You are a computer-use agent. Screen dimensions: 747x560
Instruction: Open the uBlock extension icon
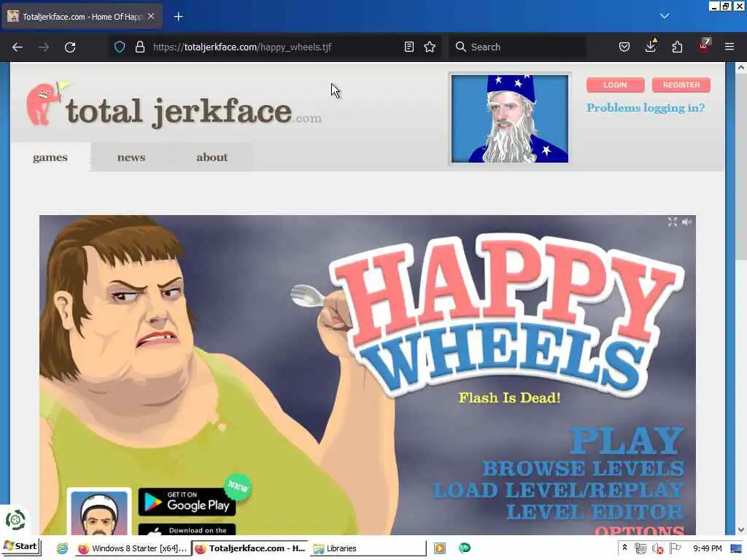point(704,46)
